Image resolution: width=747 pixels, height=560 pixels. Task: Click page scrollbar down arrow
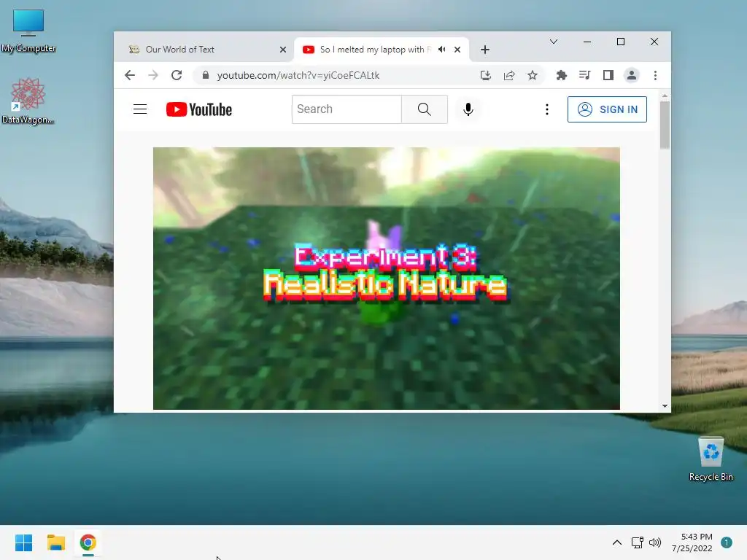tap(665, 406)
